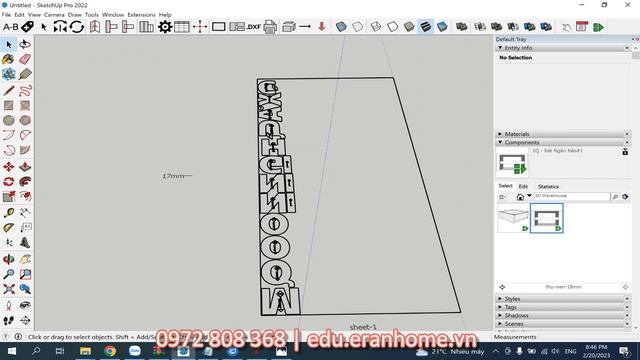Click the gear settings icon in toolbar
Screen dimensions: 640x360
tap(165, 27)
